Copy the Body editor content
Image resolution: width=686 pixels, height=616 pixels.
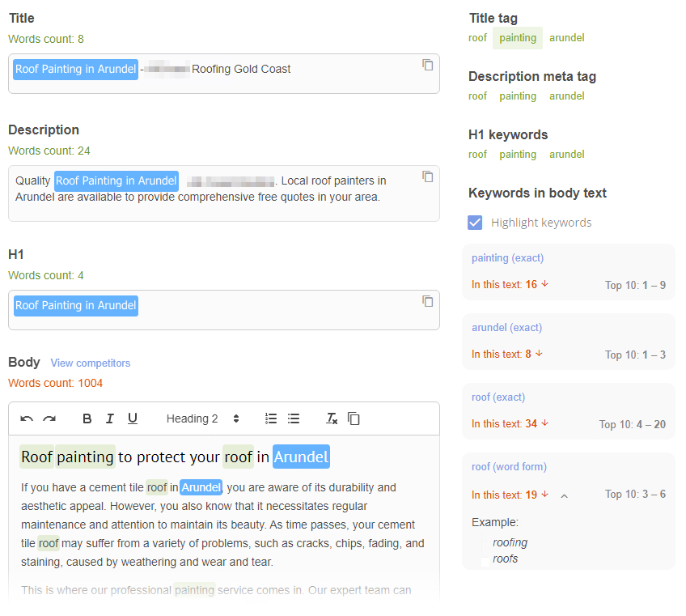pos(354,419)
